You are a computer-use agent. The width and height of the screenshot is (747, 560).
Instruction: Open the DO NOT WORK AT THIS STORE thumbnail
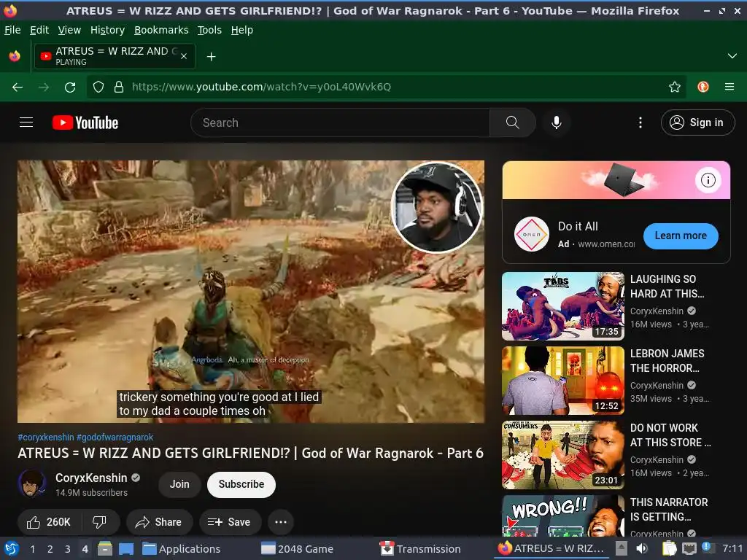pyautogui.click(x=562, y=455)
